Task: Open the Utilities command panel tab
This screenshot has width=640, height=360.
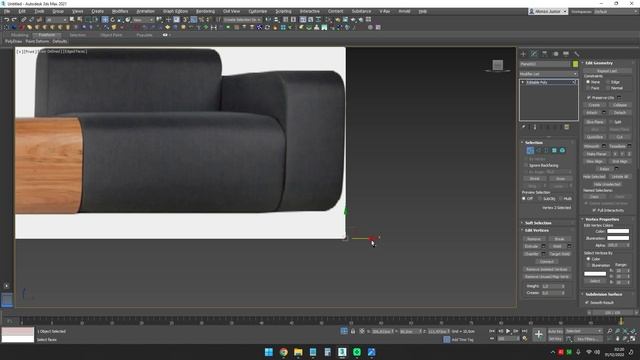Action: (576, 54)
